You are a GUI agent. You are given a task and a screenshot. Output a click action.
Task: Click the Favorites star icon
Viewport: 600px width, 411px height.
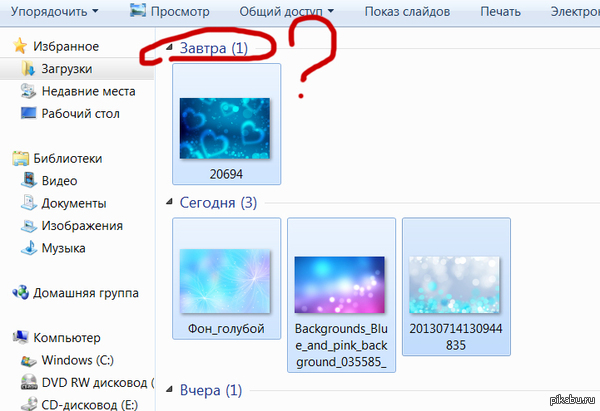click(20, 46)
